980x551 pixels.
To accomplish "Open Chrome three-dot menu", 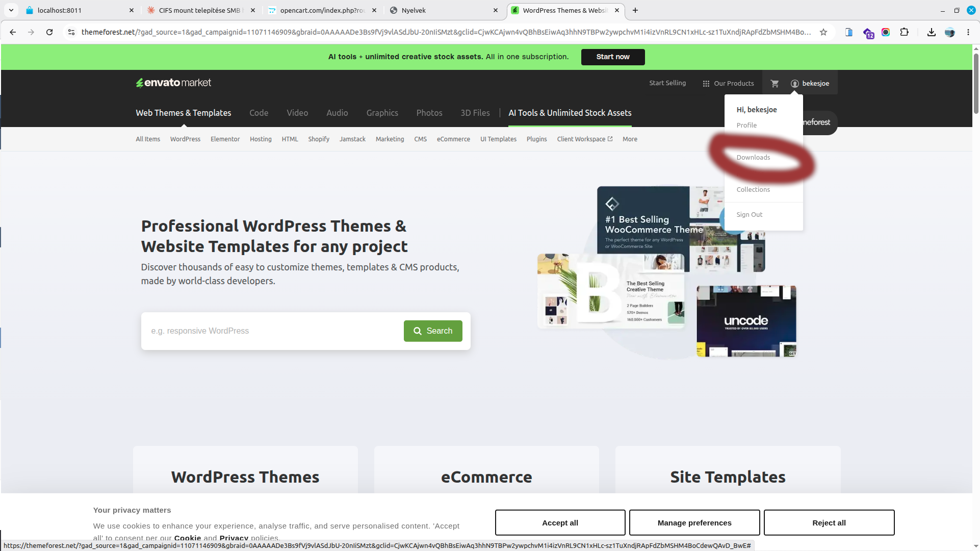I will [x=968, y=32].
